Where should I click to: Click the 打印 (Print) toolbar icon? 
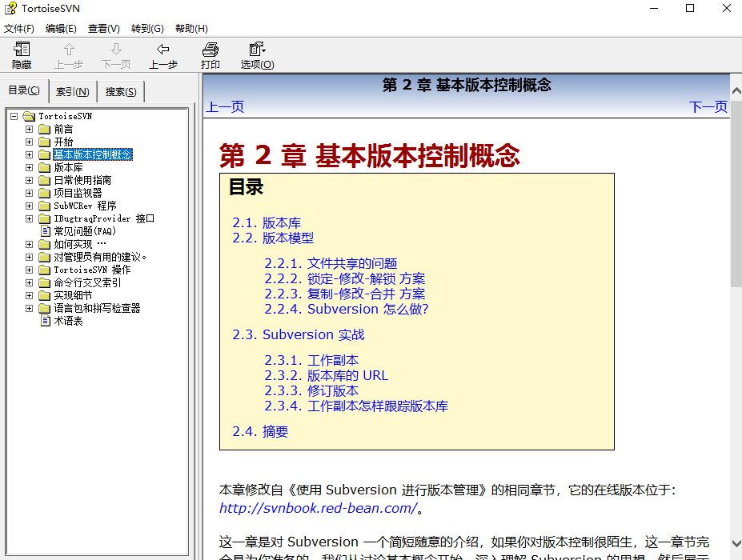pyautogui.click(x=210, y=49)
